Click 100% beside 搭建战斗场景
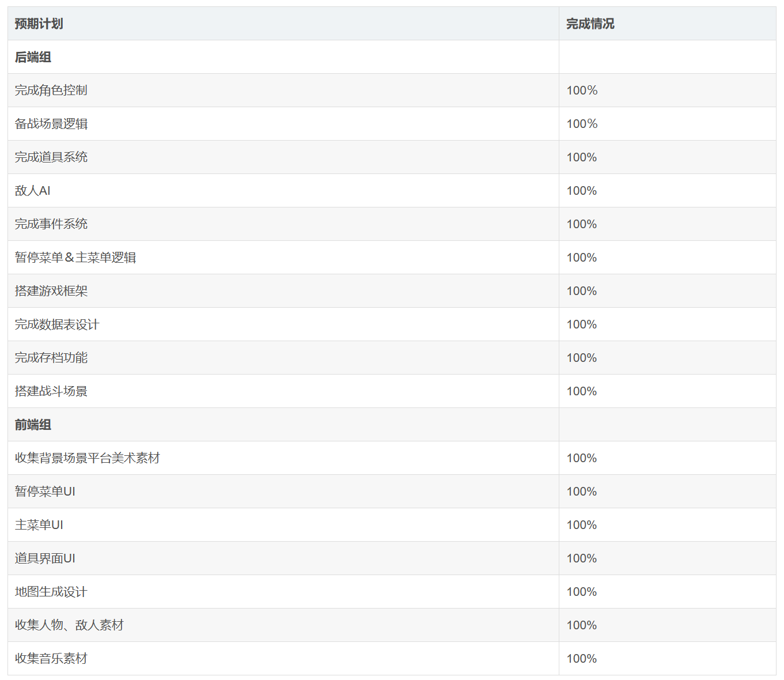 582,391
